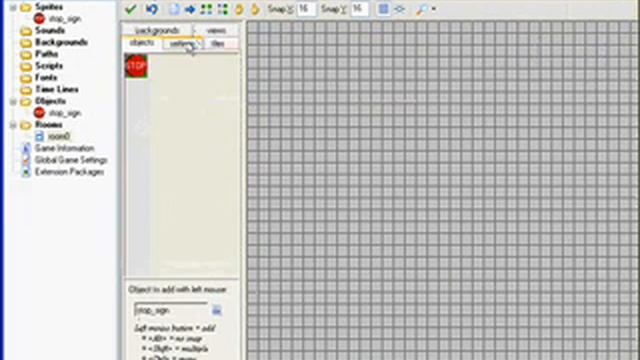
Task: Select the Rooms tree label
Action: click(49, 125)
